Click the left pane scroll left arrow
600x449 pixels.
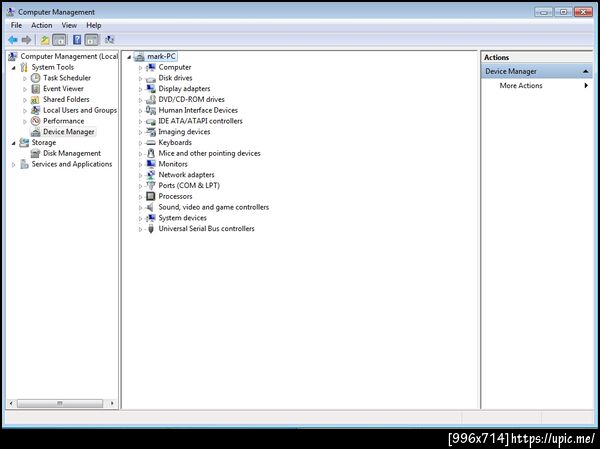(11, 403)
